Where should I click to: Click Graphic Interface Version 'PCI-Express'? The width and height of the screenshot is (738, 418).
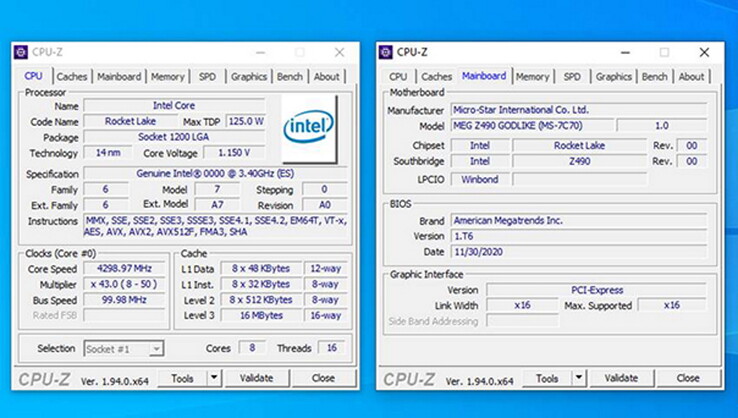pos(597,290)
